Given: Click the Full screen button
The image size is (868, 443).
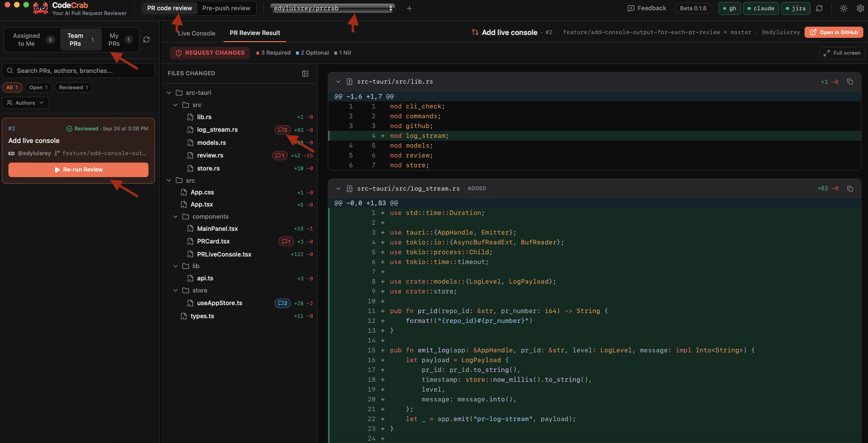Looking at the screenshot, I should point(842,53).
